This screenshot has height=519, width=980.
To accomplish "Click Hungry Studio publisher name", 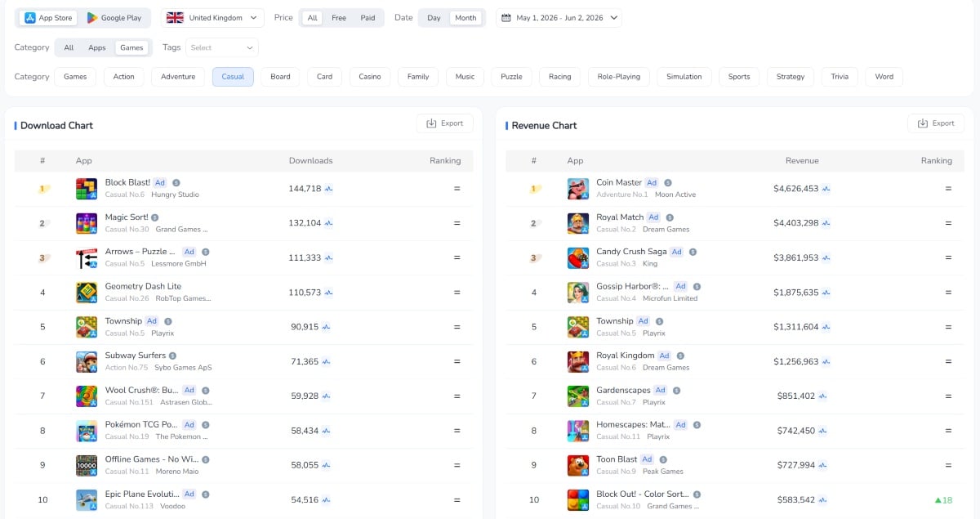I will 175,195.
